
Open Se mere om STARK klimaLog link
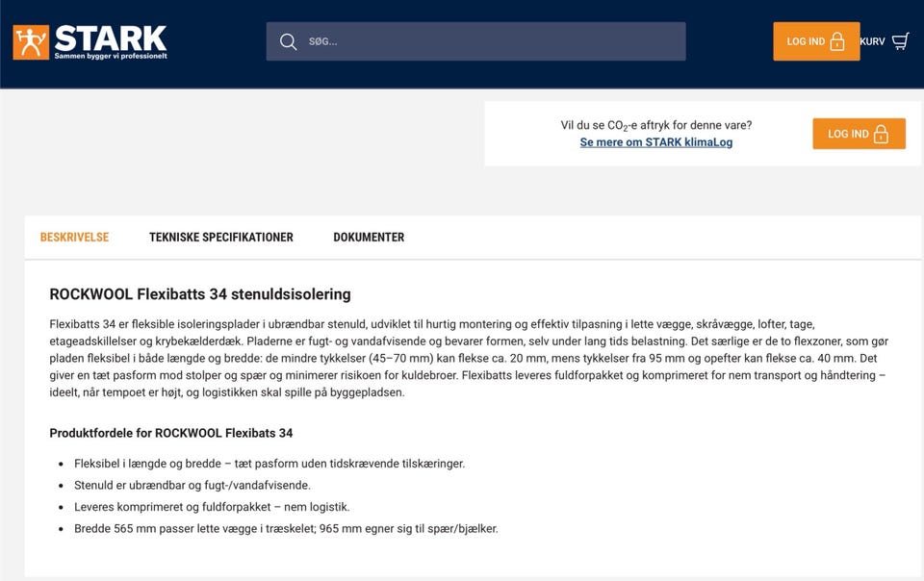[655, 141]
